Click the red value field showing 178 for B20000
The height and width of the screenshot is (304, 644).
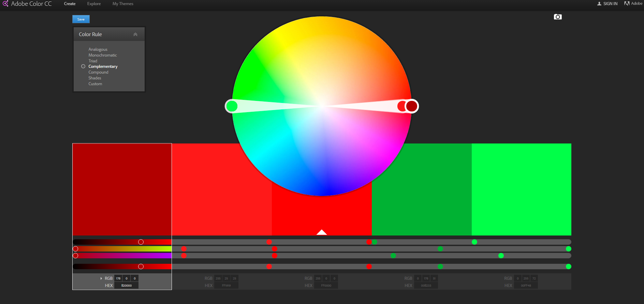click(118, 278)
